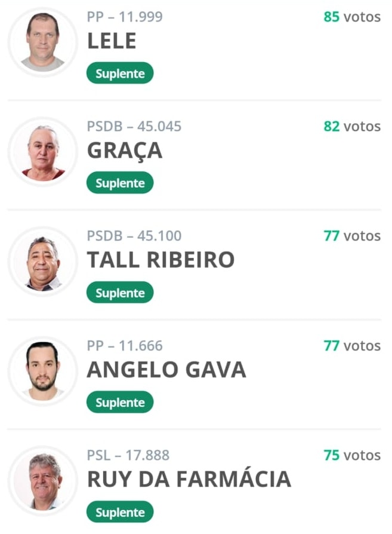The height and width of the screenshot is (534, 392).
Task: Click the Suplente badge under GRAÇA
Action: [120, 183]
